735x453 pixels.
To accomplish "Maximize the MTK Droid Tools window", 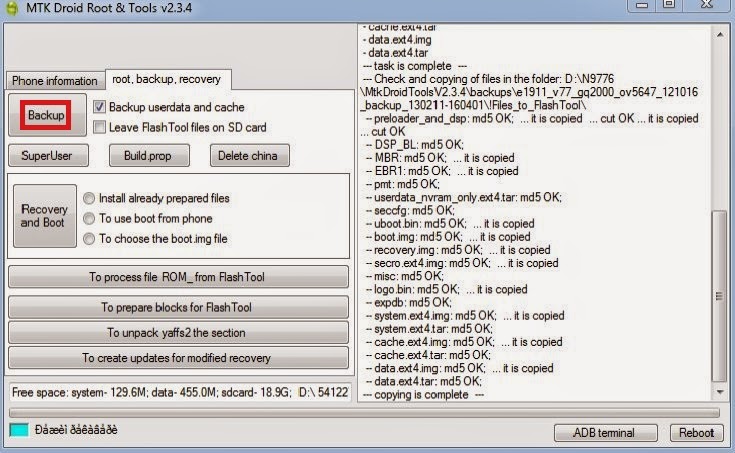I will (x=669, y=5).
